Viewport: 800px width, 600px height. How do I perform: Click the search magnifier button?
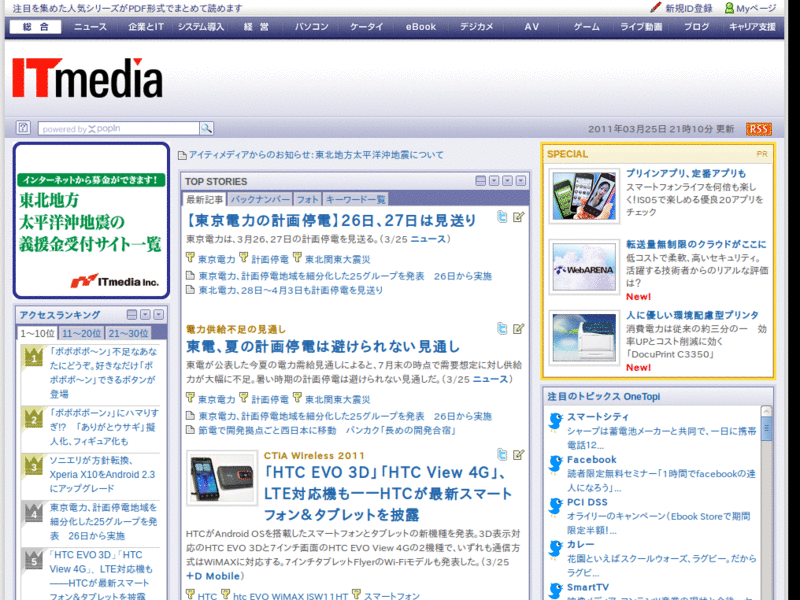[x=206, y=128]
